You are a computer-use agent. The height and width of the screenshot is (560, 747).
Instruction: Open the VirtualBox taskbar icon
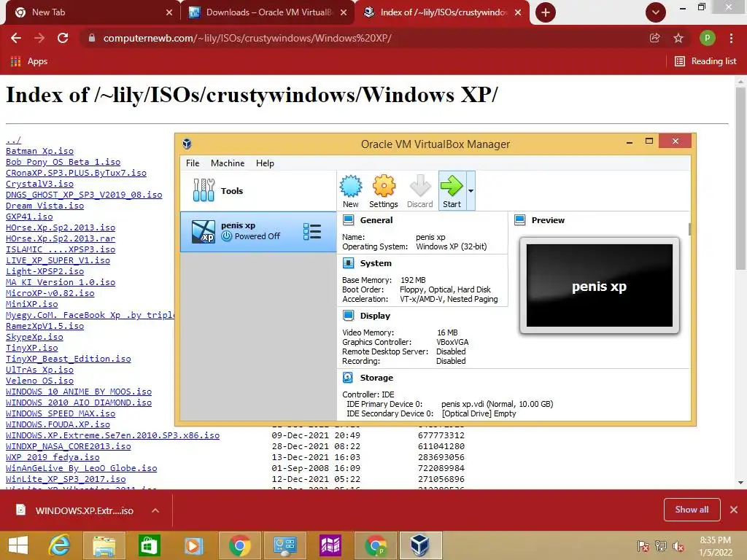tap(420, 545)
